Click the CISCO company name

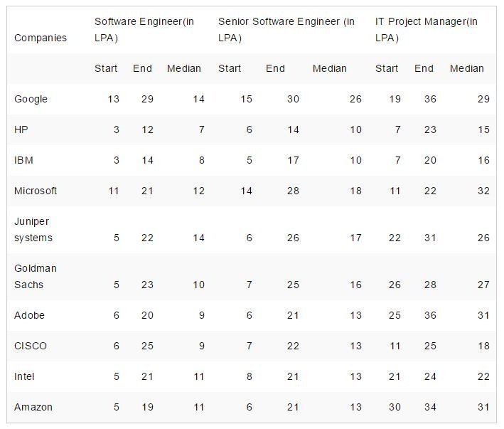pyautogui.click(x=31, y=346)
